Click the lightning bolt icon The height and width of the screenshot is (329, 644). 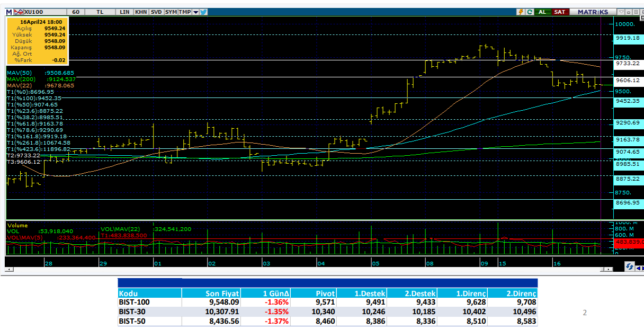point(521,12)
